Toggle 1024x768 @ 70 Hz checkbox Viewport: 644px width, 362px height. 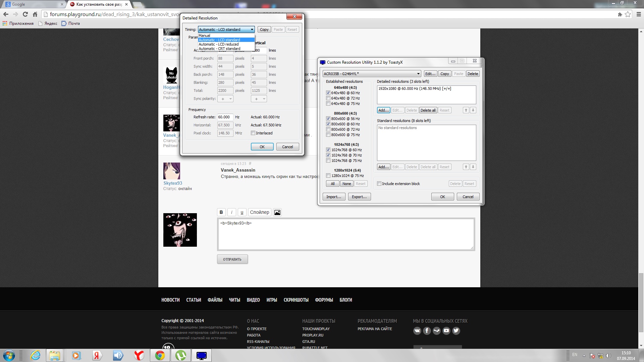tap(328, 155)
